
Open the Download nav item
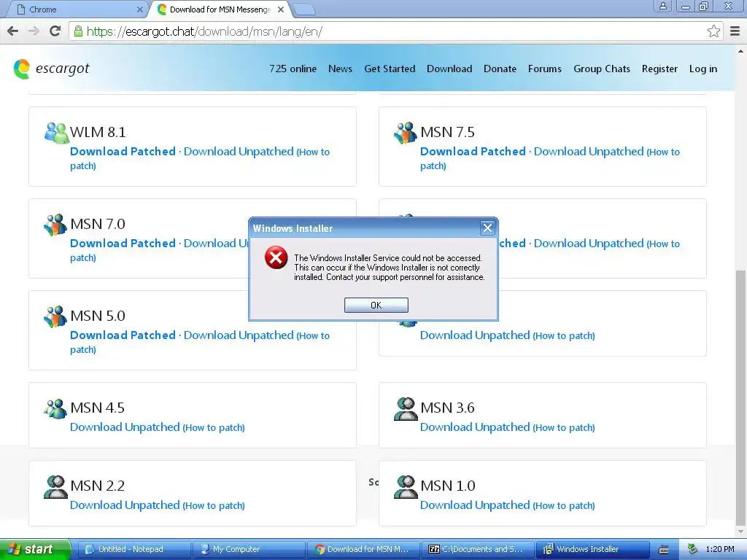449,69
